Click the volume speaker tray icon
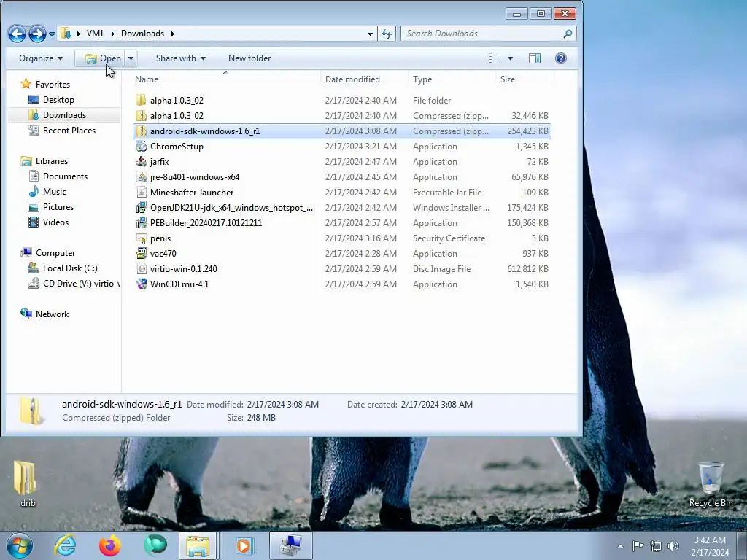Viewport: 747px width, 560px height. pyautogui.click(x=673, y=546)
